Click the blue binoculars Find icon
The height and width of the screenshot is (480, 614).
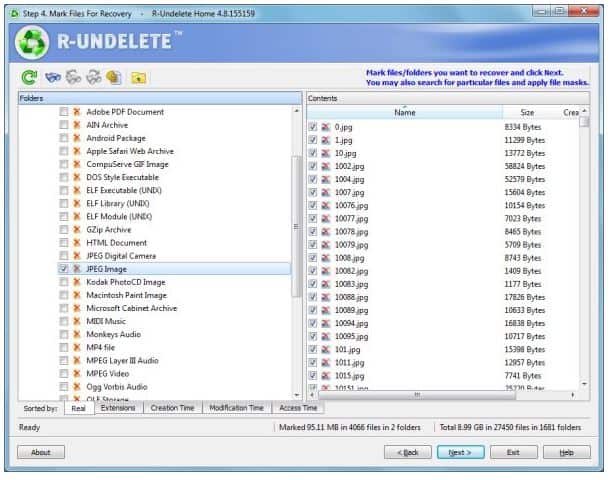[x=53, y=77]
